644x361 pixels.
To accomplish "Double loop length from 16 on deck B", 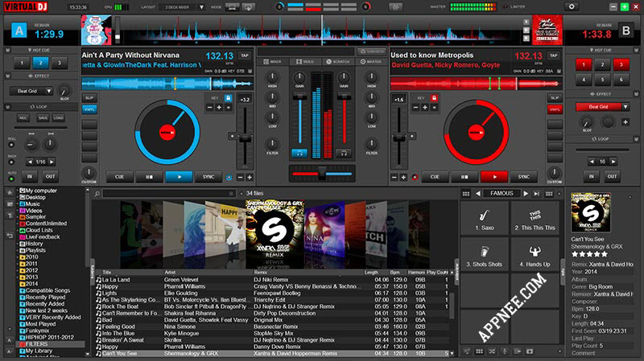I will (613, 162).
